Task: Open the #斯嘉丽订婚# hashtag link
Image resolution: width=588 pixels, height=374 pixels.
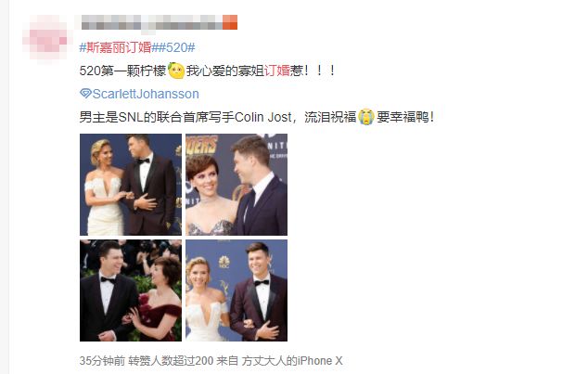Action: point(115,47)
